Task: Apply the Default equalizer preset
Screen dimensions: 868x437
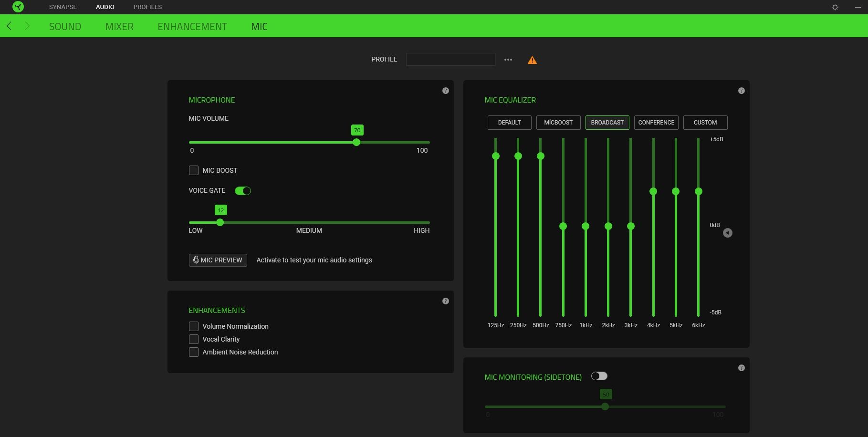Action: [x=510, y=123]
